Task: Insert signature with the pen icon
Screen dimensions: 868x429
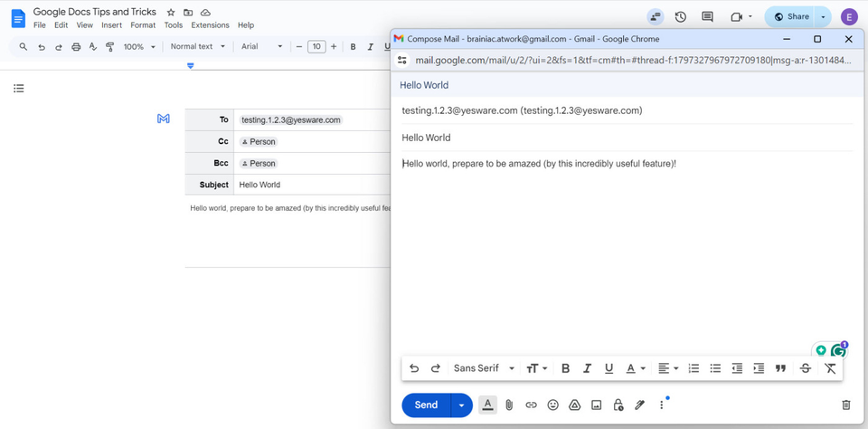Action: (640, 405)
